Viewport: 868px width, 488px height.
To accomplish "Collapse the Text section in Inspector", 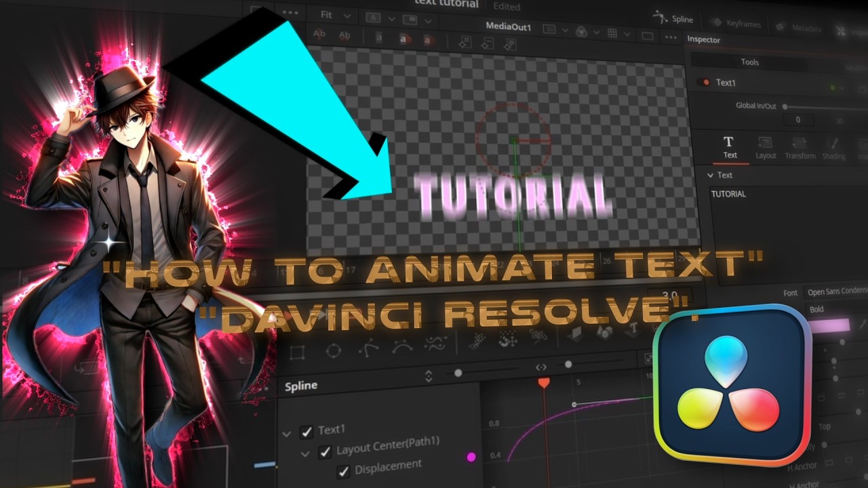I will pyautogui.click(x=711, y=175).
